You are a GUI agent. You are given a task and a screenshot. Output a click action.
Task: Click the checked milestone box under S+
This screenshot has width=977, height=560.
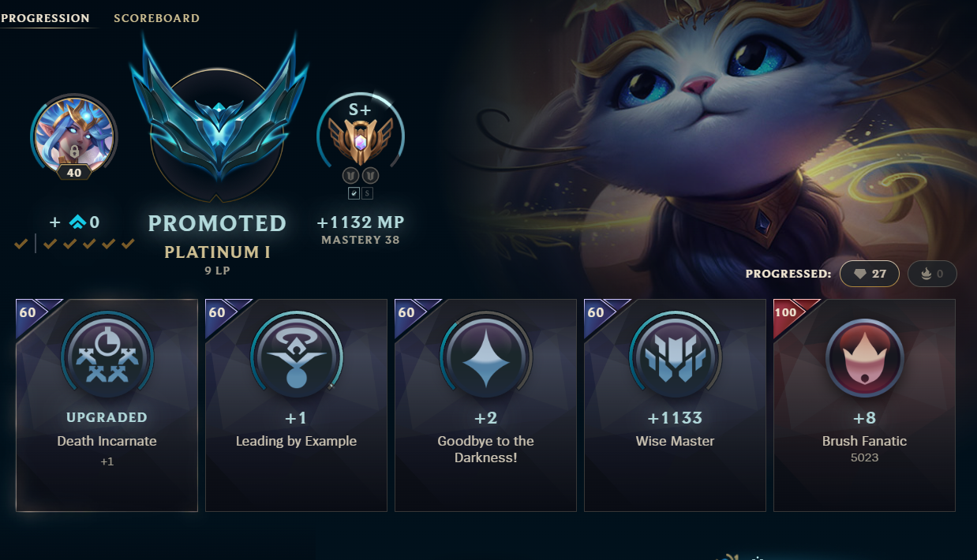click(x=354, y=193)
